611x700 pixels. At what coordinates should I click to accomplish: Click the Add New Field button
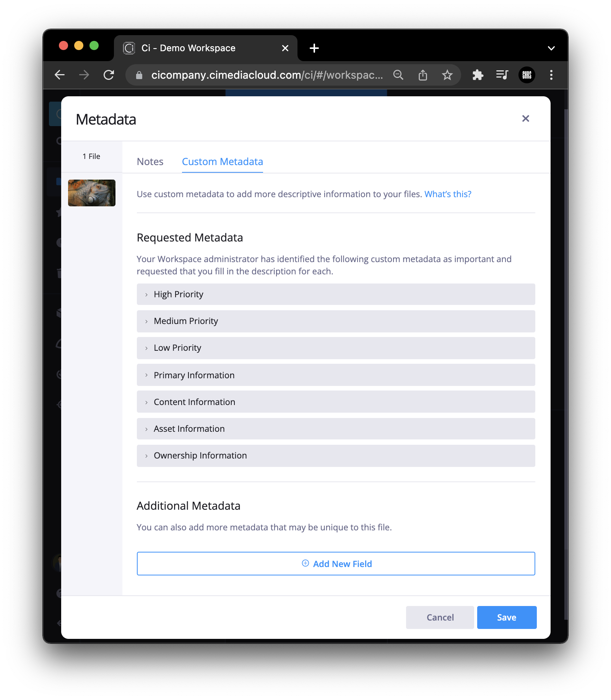[x=336, y=564]
